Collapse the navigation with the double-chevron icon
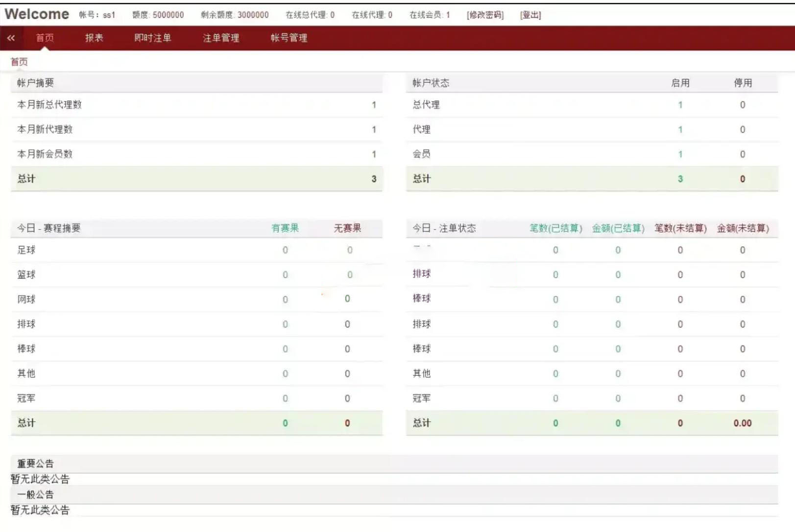 (x=11, y=38)
